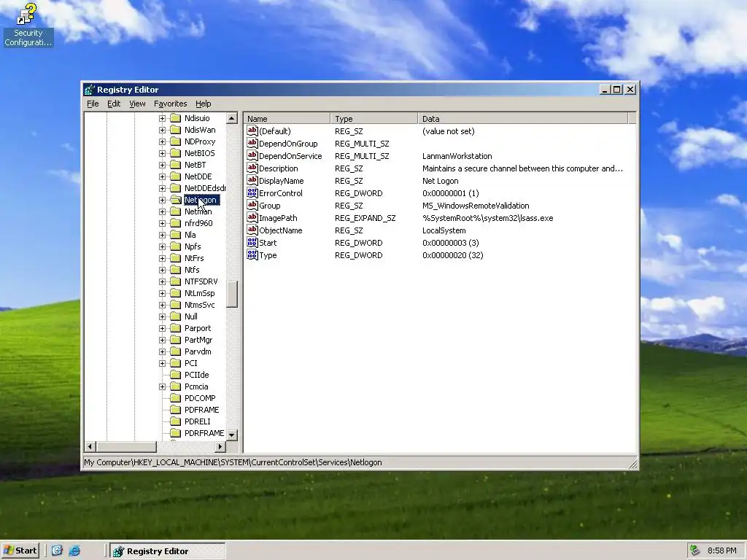Click the 8:58 PM system clock
Screen dimensions: 747x560
pyautogui.click(x=721, y=551)
